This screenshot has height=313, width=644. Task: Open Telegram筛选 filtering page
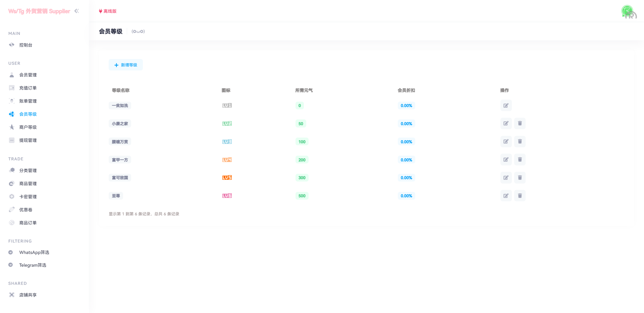tap(33, 265)
